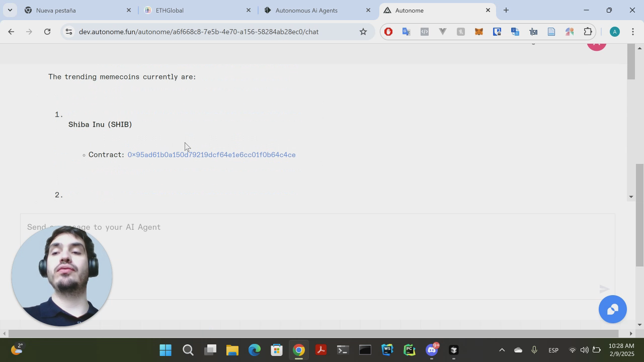Screen dimensions: 644x362
Task: Open the Chrome profile avatar A
Action: pos(614,32)
